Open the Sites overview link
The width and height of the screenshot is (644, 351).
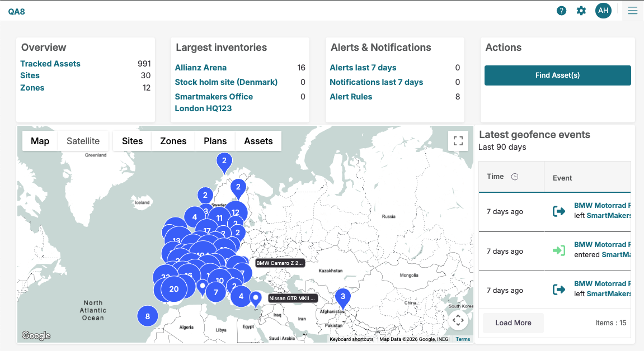(30, 75)
